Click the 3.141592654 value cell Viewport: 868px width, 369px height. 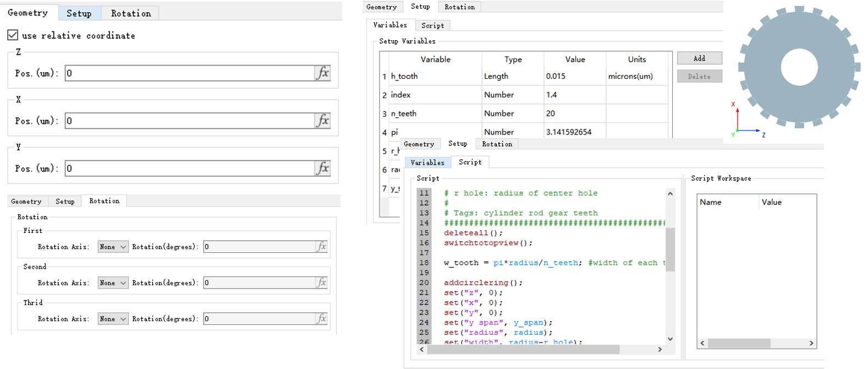click(575, 132)
